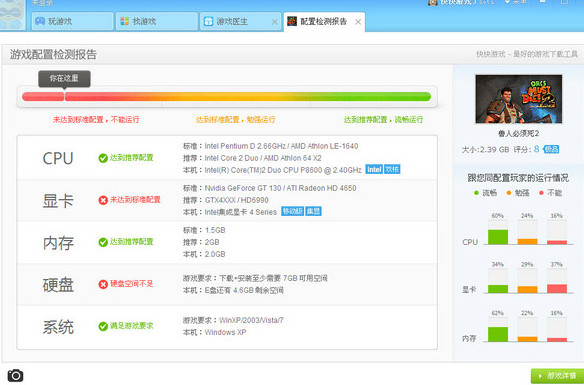
Task: Click the 双核 badge beside Intel
Action: coord(392,169)
